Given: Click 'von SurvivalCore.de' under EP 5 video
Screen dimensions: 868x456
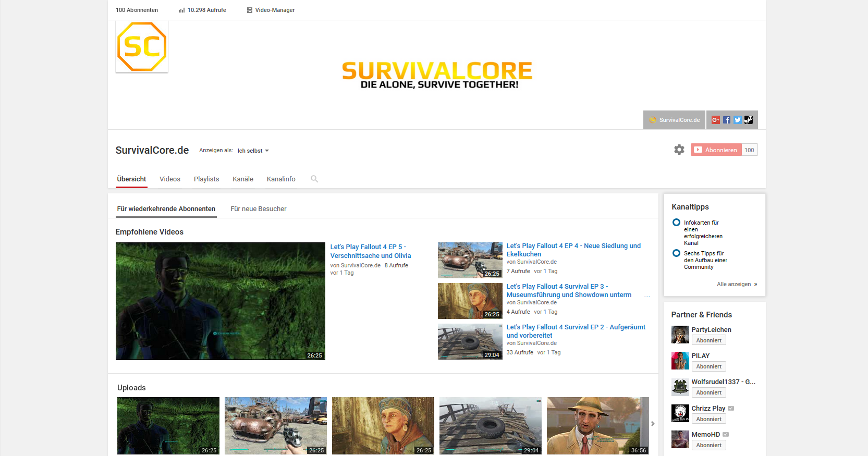Looking at the screenshot, I should (356, 265).
